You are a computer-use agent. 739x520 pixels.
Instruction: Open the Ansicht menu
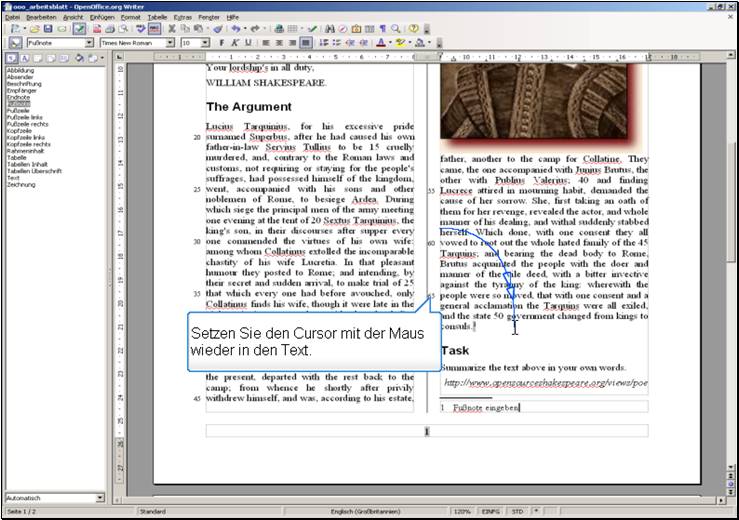pyautogui.click(x=73, y=17)
